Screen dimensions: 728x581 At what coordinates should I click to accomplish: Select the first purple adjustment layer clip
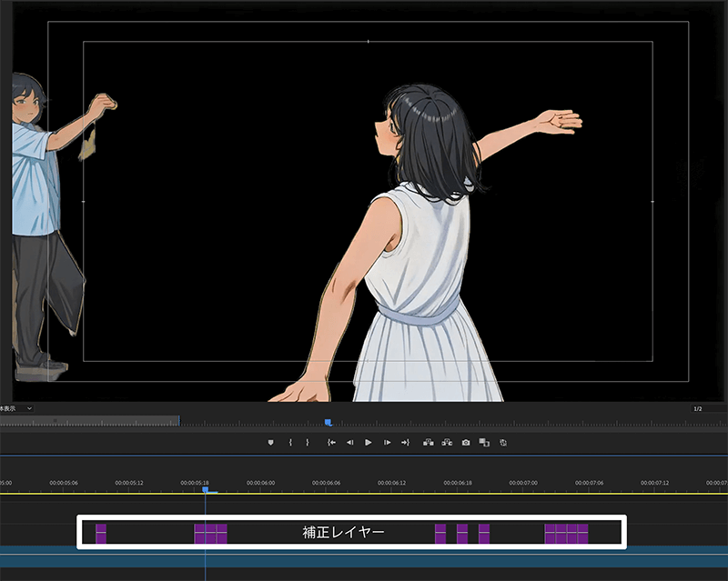(x=101, y=534)
